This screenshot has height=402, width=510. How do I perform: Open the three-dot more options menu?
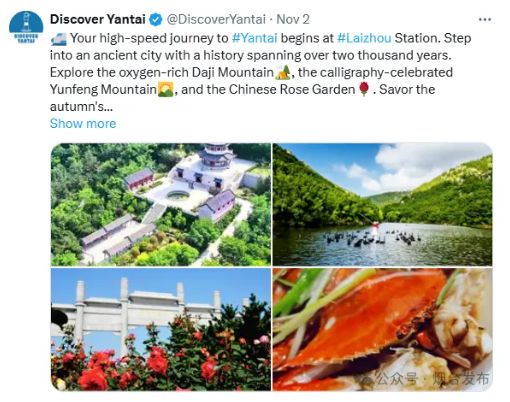click(x=484, y=19)
